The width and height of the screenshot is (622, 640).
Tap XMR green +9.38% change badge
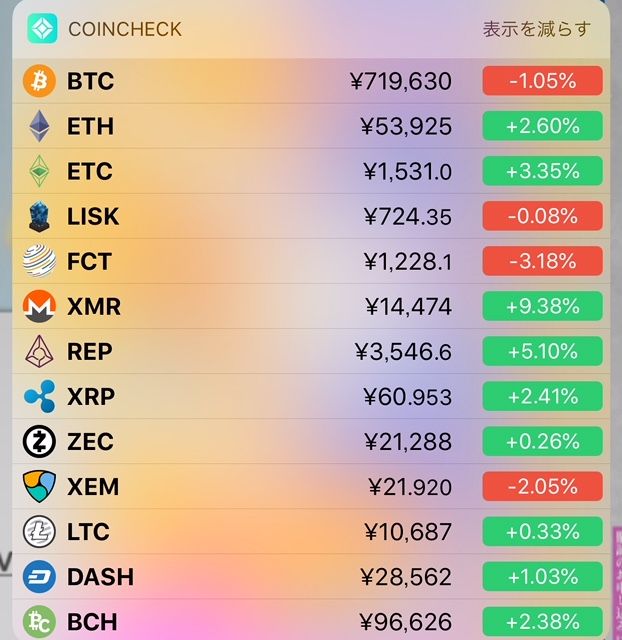click(542, 307)
